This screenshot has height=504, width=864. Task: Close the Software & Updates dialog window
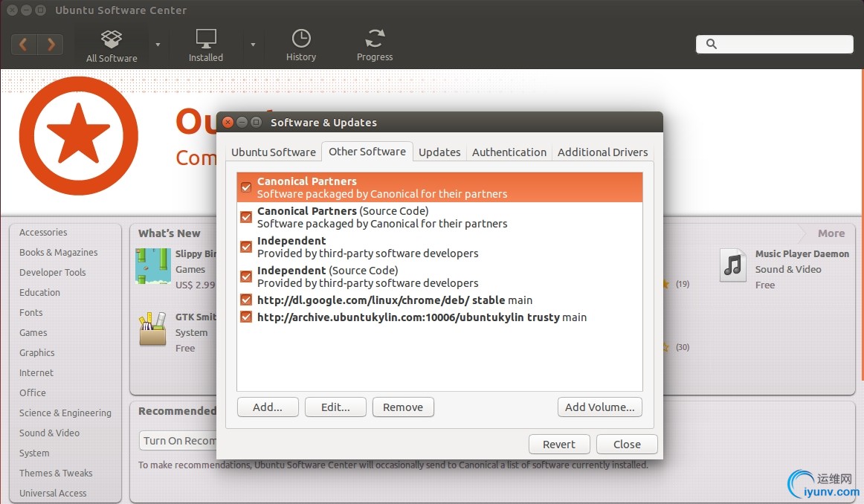pos(228,122)
